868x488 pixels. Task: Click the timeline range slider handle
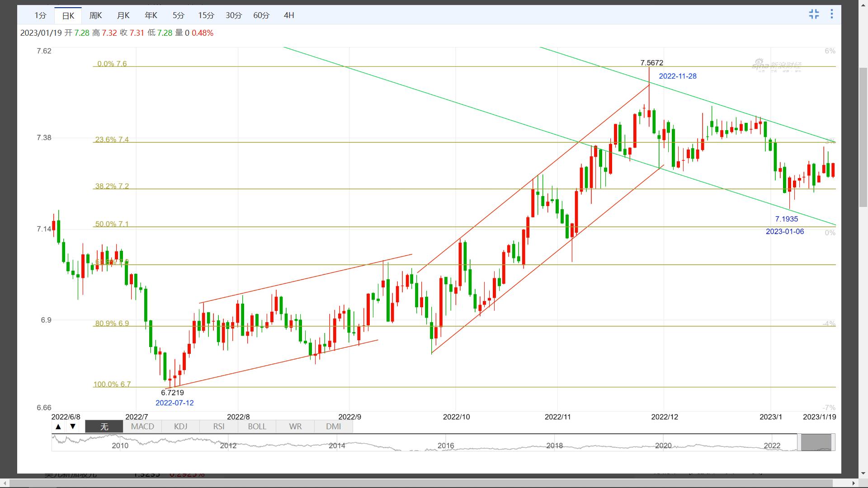(816, 442)
